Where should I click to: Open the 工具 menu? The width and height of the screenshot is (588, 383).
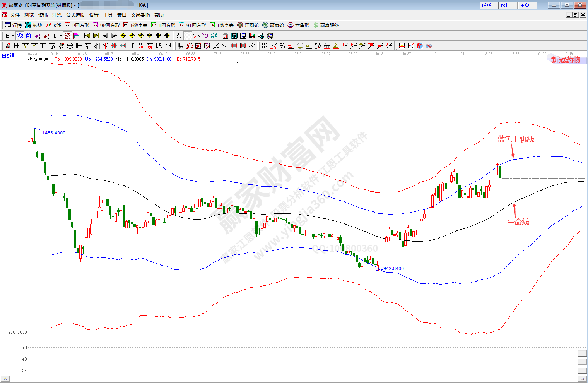[x=108, y=15]
